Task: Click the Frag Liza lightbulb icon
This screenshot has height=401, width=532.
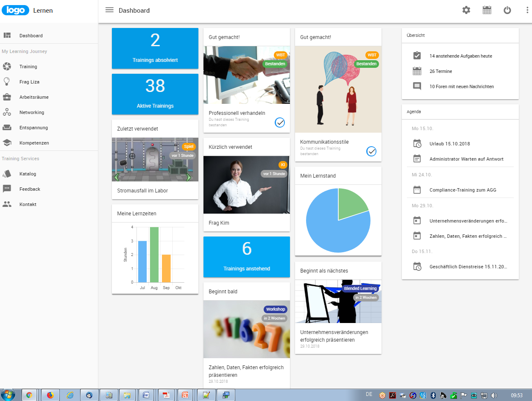Action: (x=7, y=82)
